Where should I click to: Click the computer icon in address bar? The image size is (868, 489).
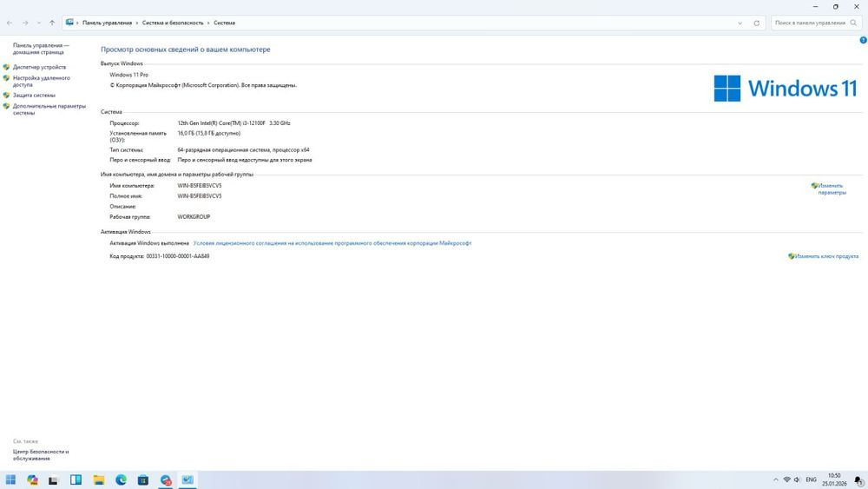tap(69, 23)
